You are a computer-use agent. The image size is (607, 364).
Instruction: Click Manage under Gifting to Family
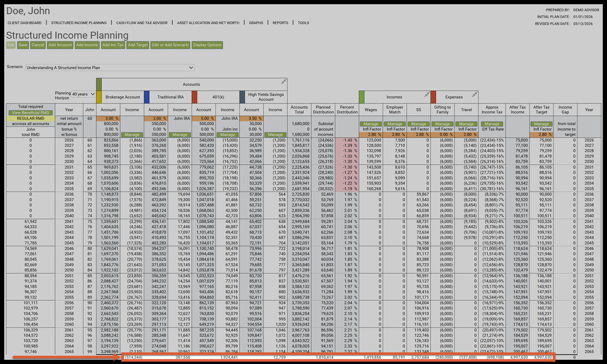[x=443, y=124]
